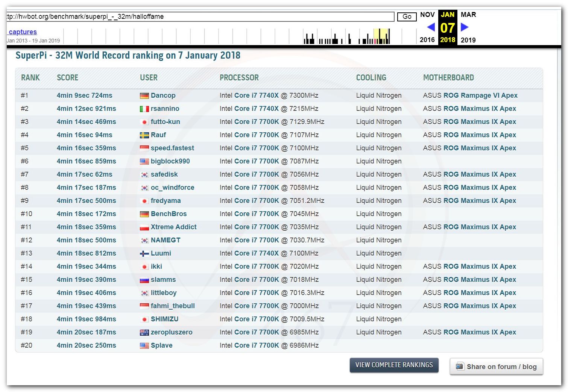Click the COOLING column header
Image resolution: width=568 pixels, height=392 pixels.
[x=371, y=78]
